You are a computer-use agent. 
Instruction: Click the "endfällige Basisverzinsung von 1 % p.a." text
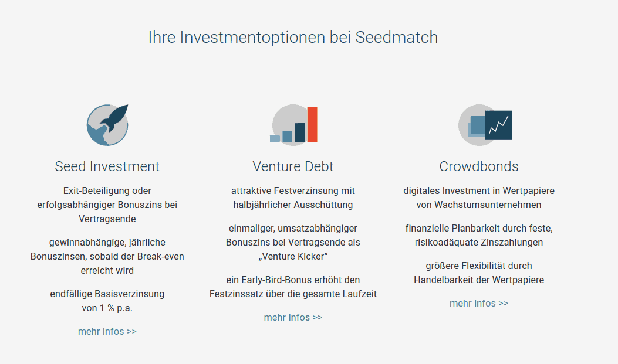[107, 301]
